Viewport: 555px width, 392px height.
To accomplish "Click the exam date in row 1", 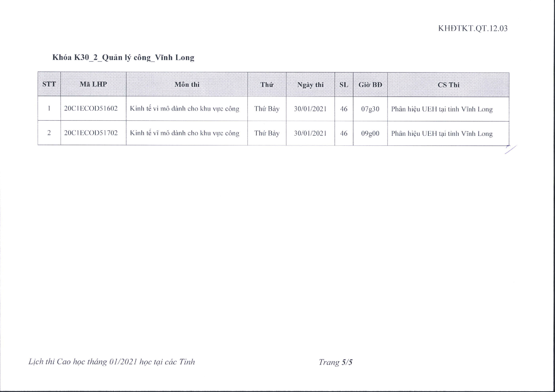I will coord(310,109).
